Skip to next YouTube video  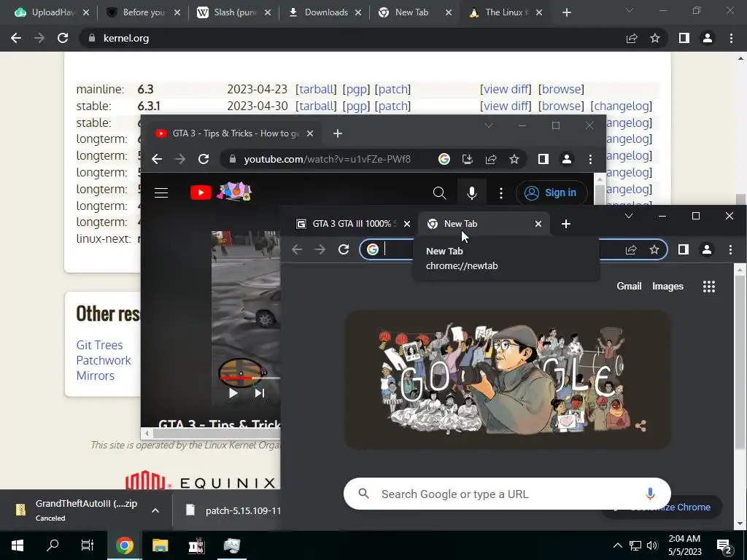(259, 393)
